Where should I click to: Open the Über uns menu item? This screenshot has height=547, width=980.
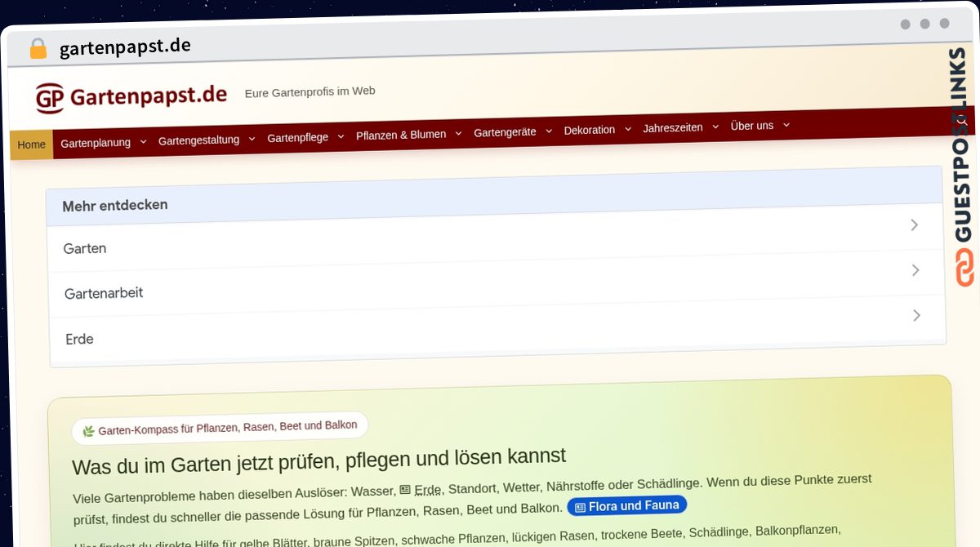752,126
